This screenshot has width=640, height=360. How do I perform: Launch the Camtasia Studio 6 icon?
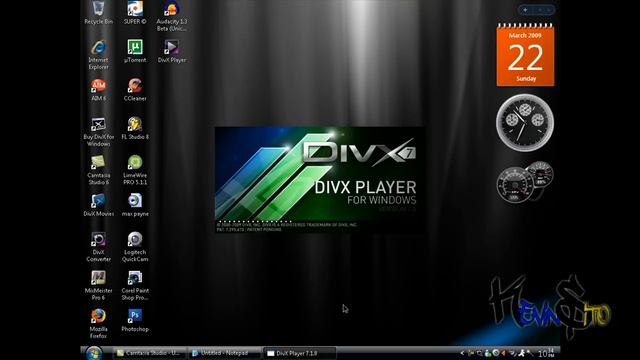(98, 170)
